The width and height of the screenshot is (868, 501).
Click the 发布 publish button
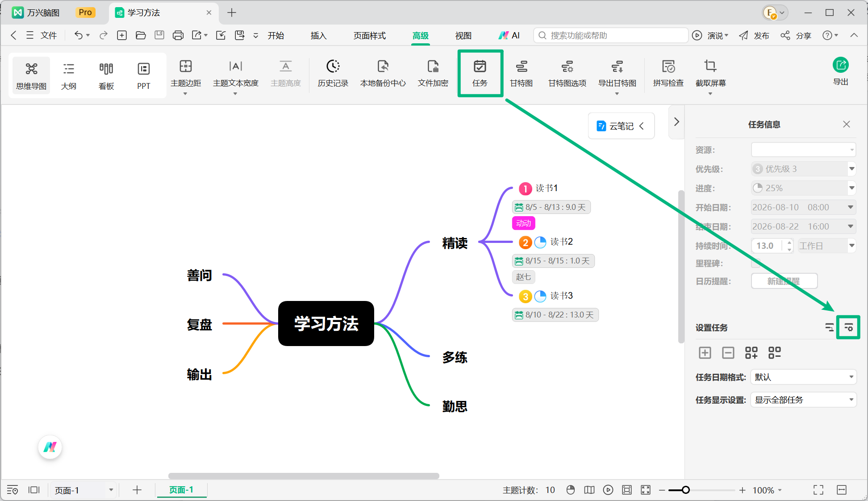coord(754,36)
